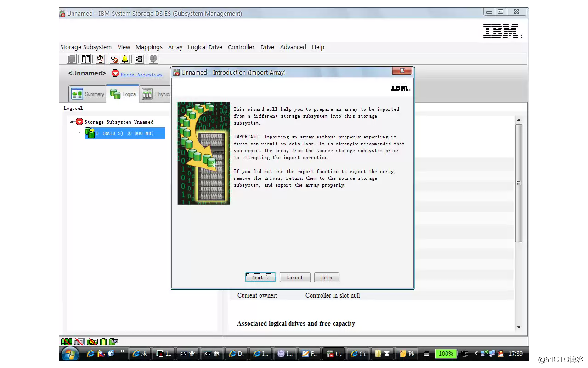Switch to the IE taskbar button labeled 请
This screenshot has height=368, width=588.
click(358, 354)
